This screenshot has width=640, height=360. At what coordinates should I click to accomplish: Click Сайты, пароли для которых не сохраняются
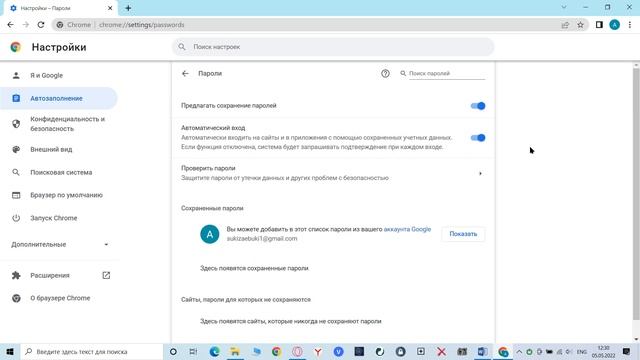click(x=246, y=300)
